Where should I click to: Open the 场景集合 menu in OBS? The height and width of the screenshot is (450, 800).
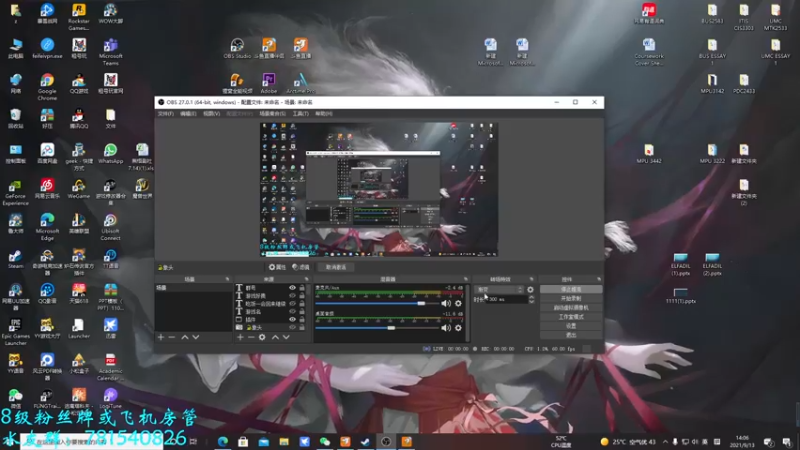point(272,113)
